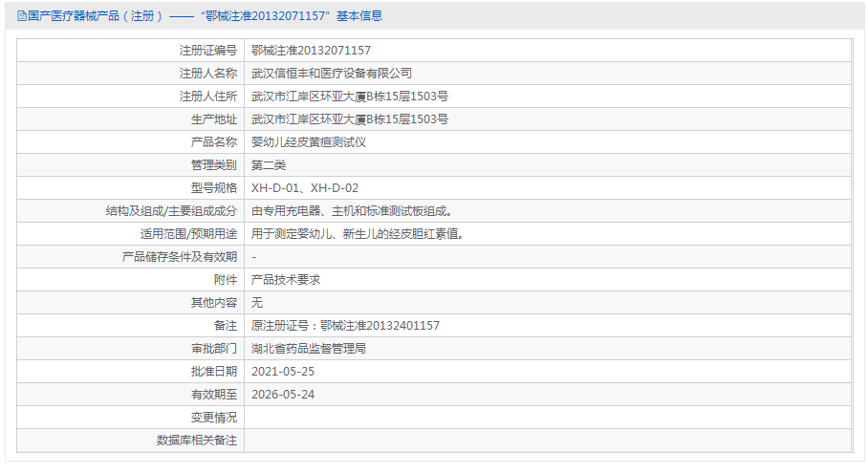The height and width of the screenshot is (474, 868).
Task: Click the label 注册人住所
Action: [208, 97]
